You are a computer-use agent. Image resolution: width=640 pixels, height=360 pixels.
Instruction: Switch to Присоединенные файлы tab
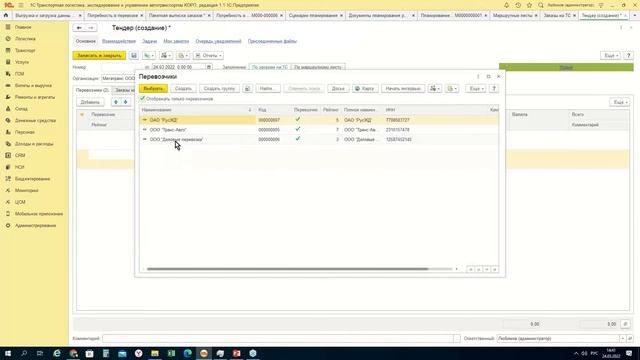coord(272,41)
